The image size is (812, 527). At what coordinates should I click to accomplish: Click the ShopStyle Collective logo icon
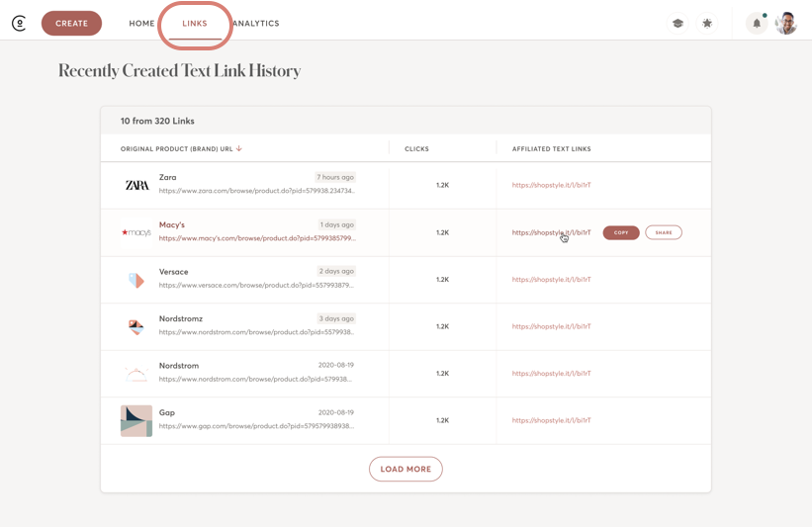[19, 24]
